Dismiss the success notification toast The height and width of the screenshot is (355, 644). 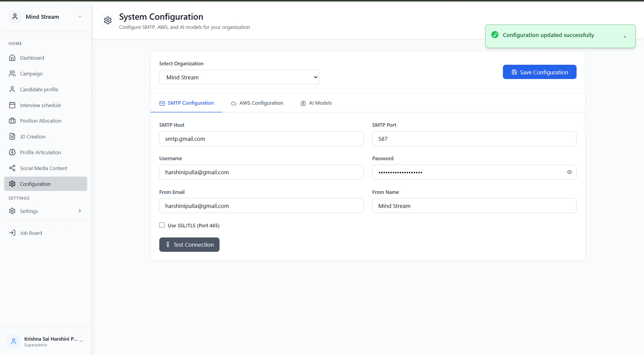[x=625, y=37]
